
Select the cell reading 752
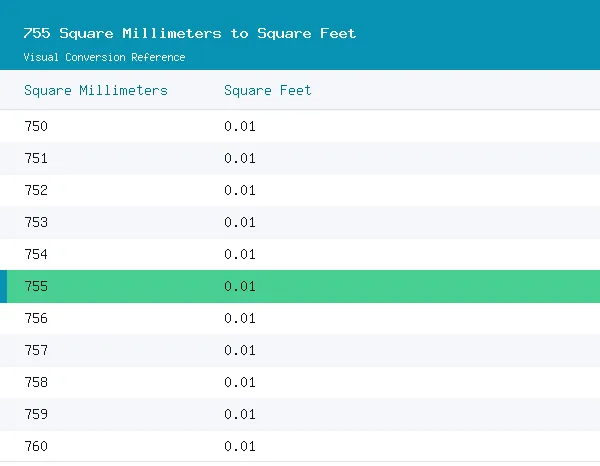pos(36,190)
